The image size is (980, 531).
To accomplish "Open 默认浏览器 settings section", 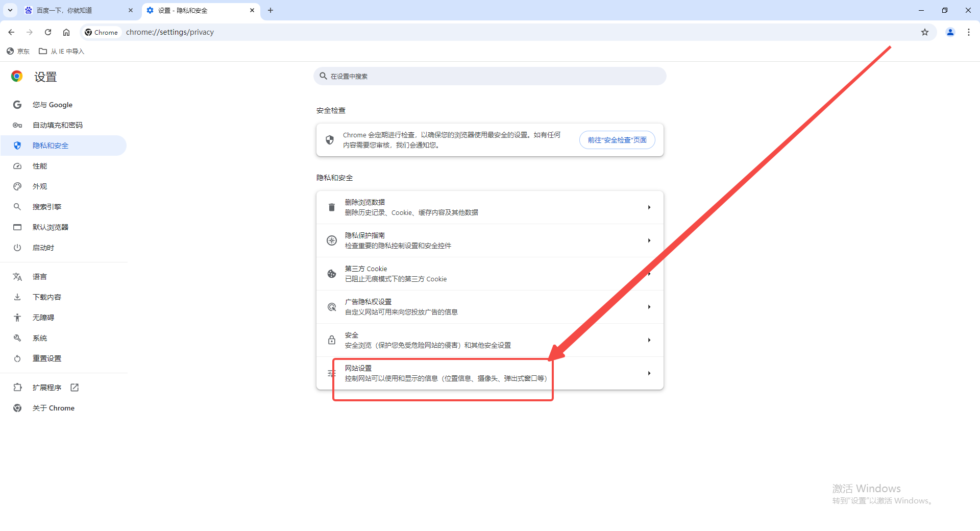I will pyautogui.click(x=63, y=227).
